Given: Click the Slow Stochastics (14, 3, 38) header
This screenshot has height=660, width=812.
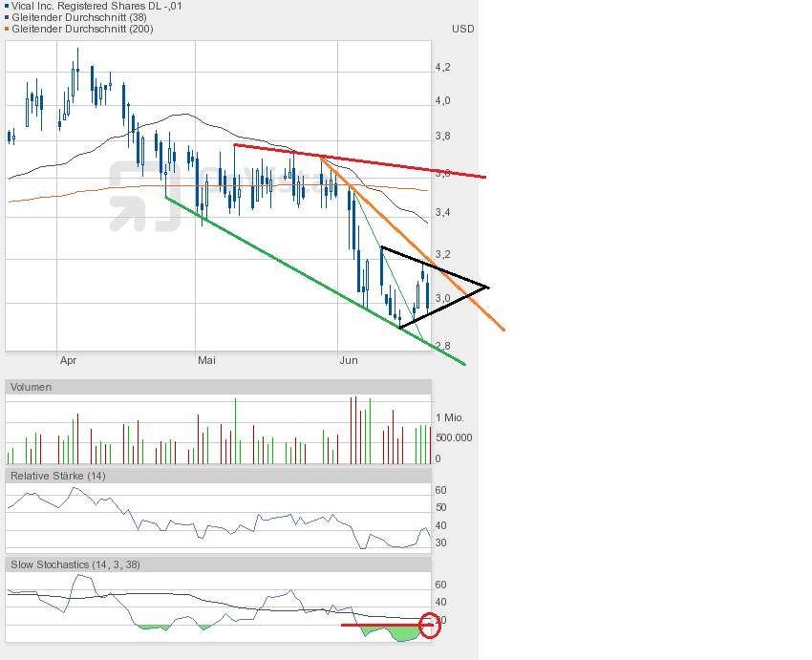Looking at the screenshot, I should click(x=75, y=564).
